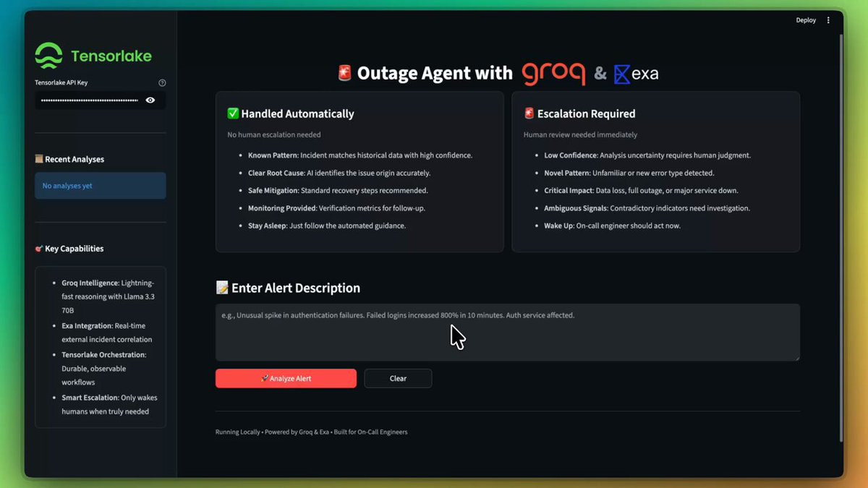
Task: Focus the alert description text area
Action: pos(508,332)
